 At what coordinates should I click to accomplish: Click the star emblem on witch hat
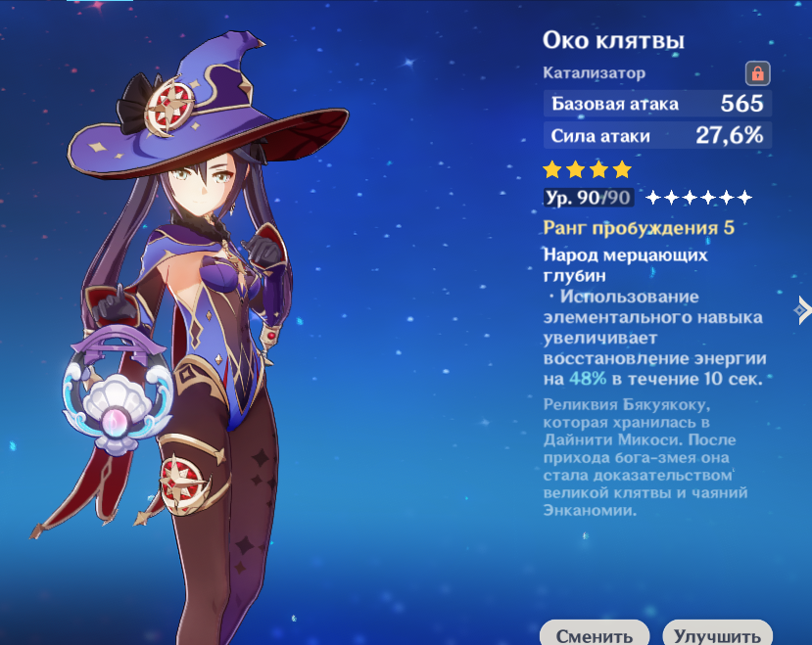[169, 107]
